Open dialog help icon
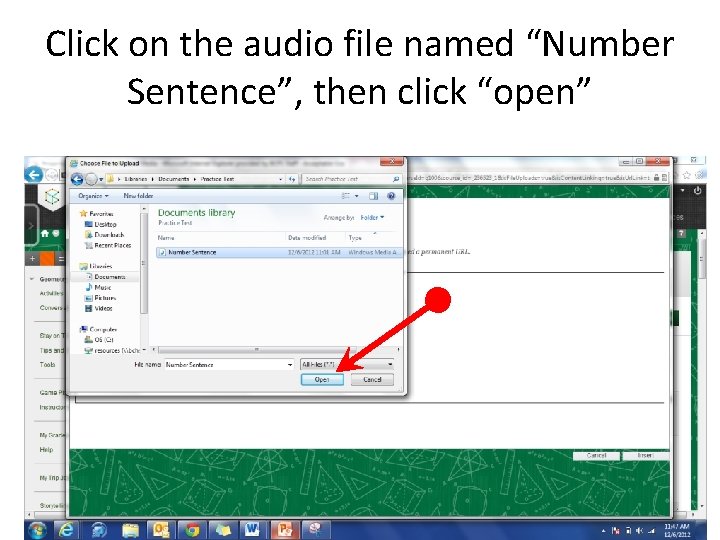The height and width of the screenshot is (540, 720). click(391, 196)
